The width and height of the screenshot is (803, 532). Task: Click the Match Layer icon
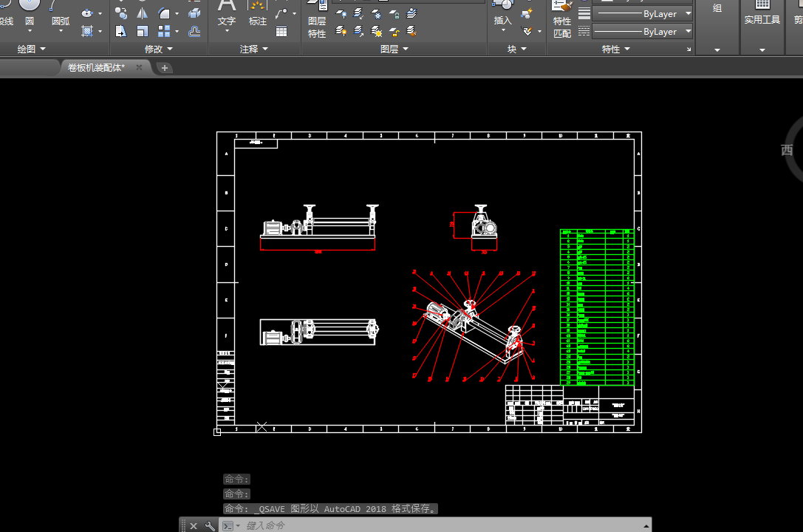pos(411,32)
